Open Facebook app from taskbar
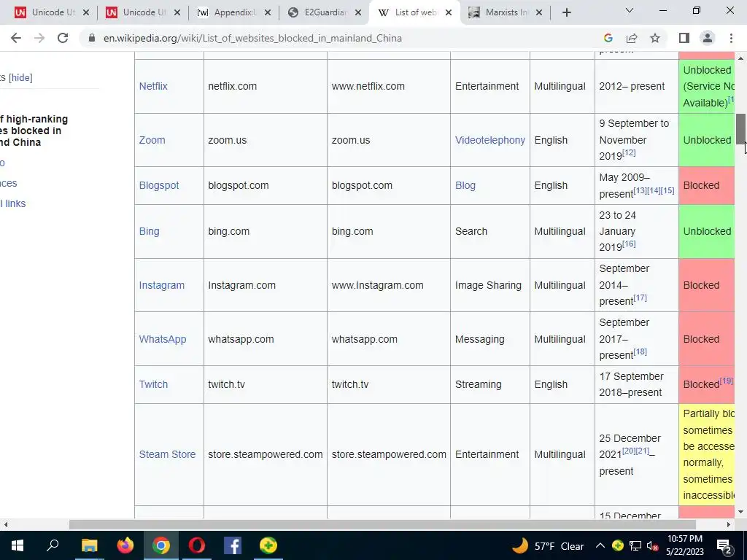This screenshot has width=747, height=560. (x=233, y=545)
